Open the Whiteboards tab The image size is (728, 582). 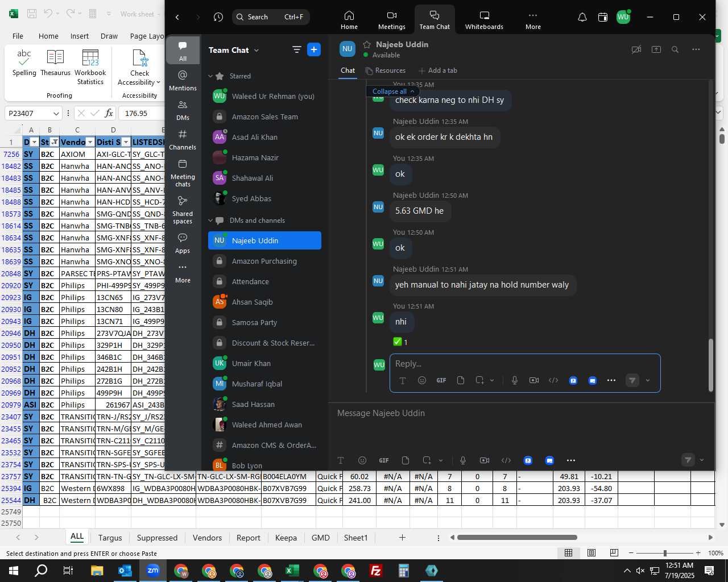click(x=484, y=20)
